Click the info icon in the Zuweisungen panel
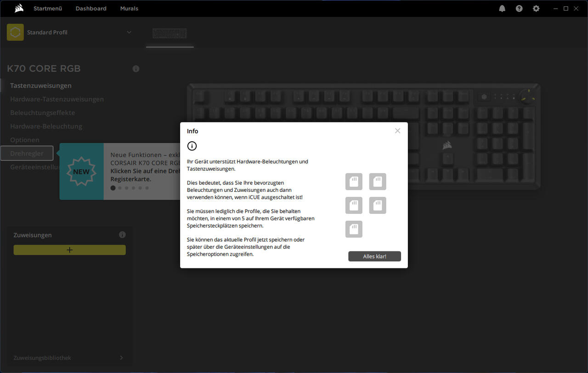This screenshot has height=373, width=588. click(122, 234)
